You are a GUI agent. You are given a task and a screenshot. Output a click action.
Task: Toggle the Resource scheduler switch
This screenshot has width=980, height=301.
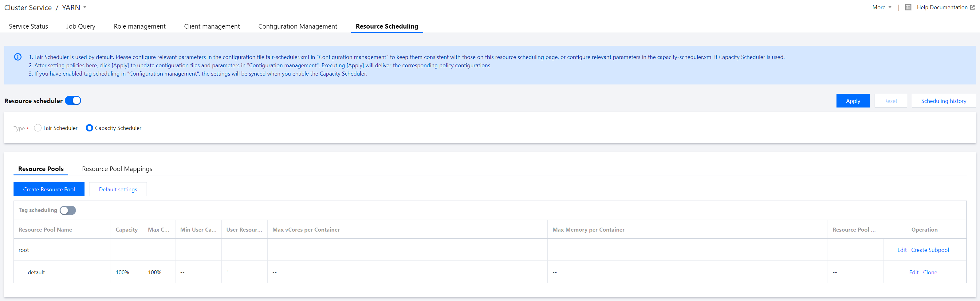pyautogui.click(x=73, y=101)
